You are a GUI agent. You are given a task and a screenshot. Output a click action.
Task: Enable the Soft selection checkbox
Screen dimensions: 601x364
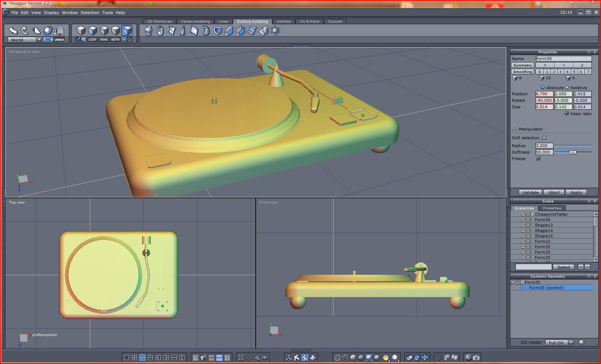point(544,138)
